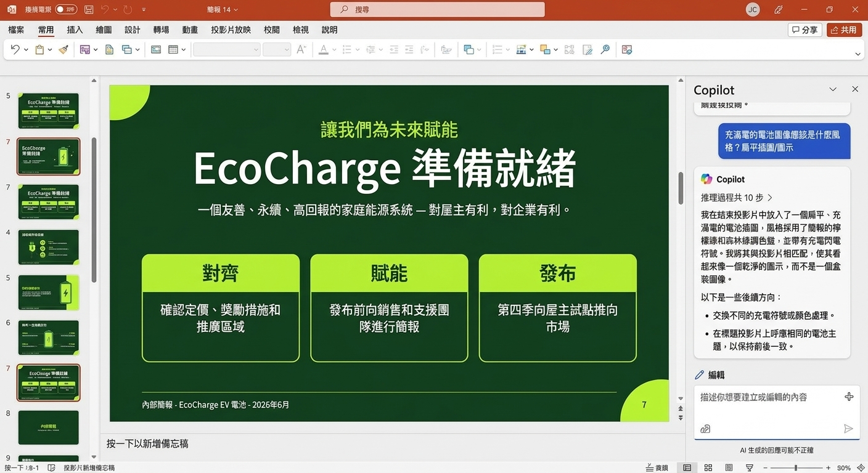Open the Customize Quick Access Toolbar arrow
868x473 pixels.
pyautogui.click(x=144, y=10)
